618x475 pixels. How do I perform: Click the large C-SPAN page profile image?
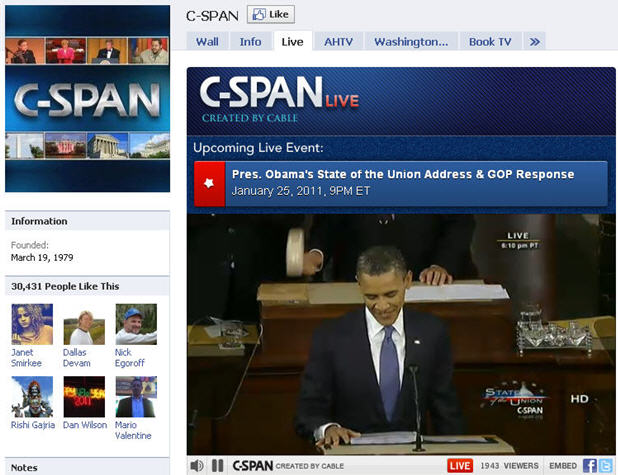87,98
